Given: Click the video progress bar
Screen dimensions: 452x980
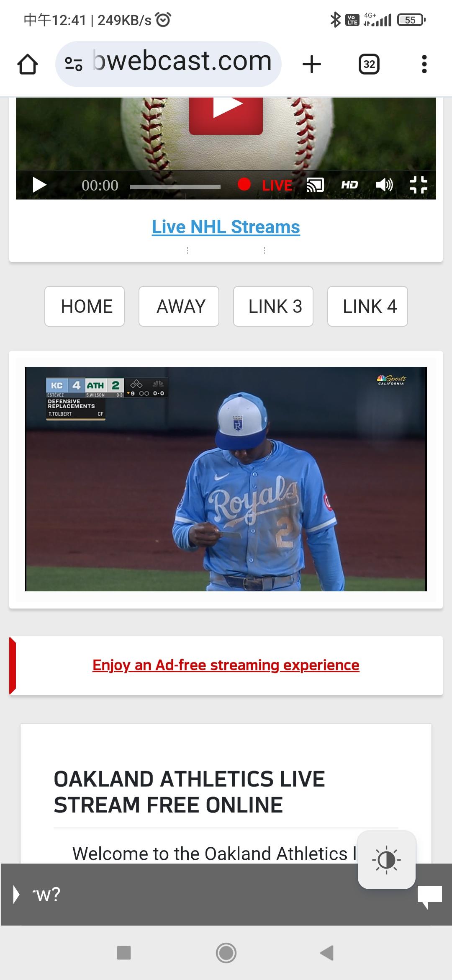Looking at the screenshot, I should pos(175,187).
